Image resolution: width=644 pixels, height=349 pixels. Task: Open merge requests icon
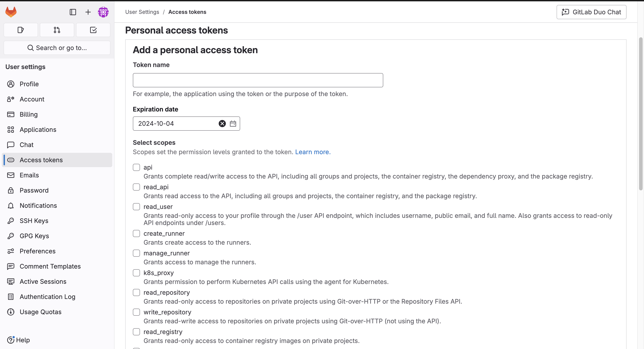57,30
